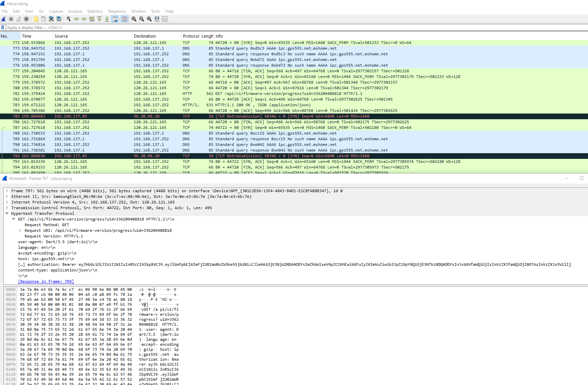Screen dimensions: 588x385
Task: Expand the Ethernet II tree row
Action: [x=7, y=196]
